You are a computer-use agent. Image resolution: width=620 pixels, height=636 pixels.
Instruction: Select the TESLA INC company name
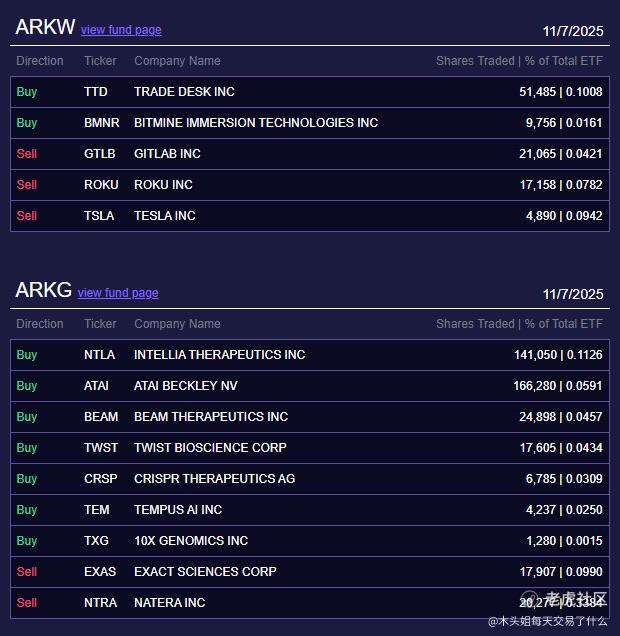tap(165, 216)
